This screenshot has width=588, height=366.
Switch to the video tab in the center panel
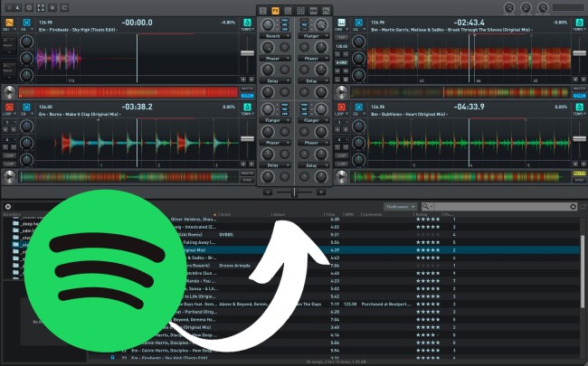coord(314,11)
